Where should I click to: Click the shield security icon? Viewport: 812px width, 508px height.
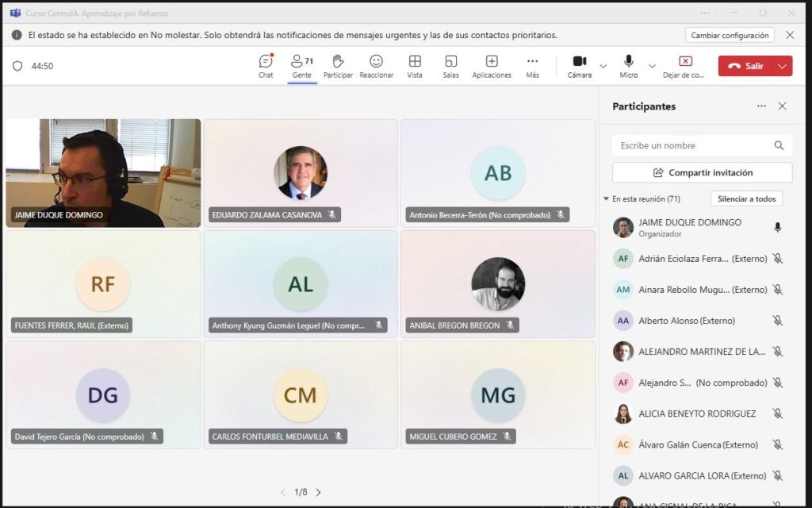pos(17,66)
